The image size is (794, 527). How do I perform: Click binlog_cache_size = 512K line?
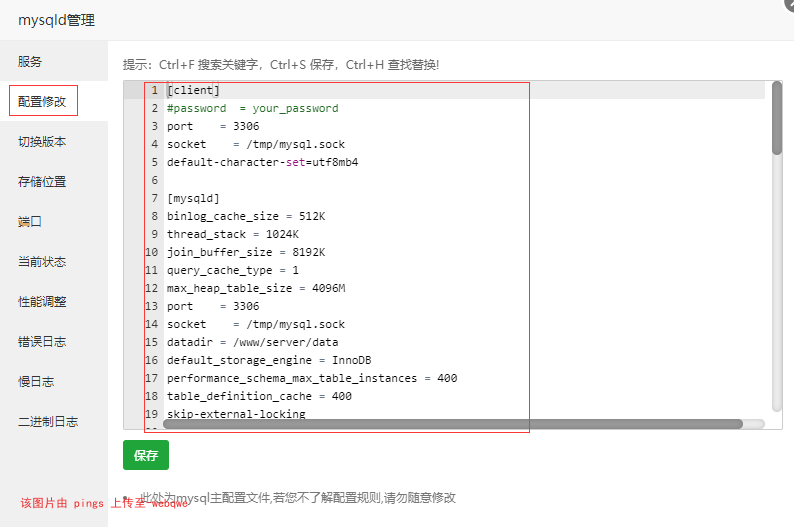click(246, 216)
